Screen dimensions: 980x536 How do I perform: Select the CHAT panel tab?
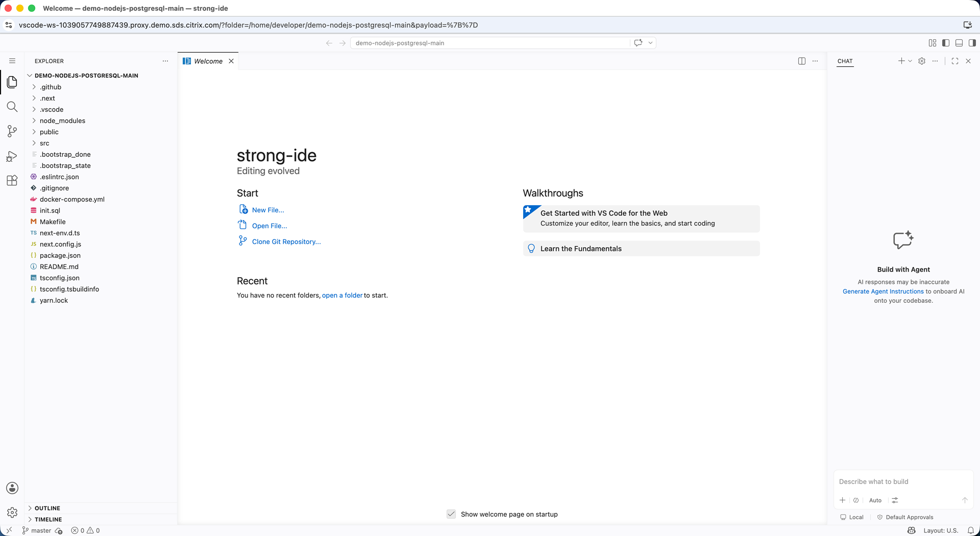pos(845,61)
